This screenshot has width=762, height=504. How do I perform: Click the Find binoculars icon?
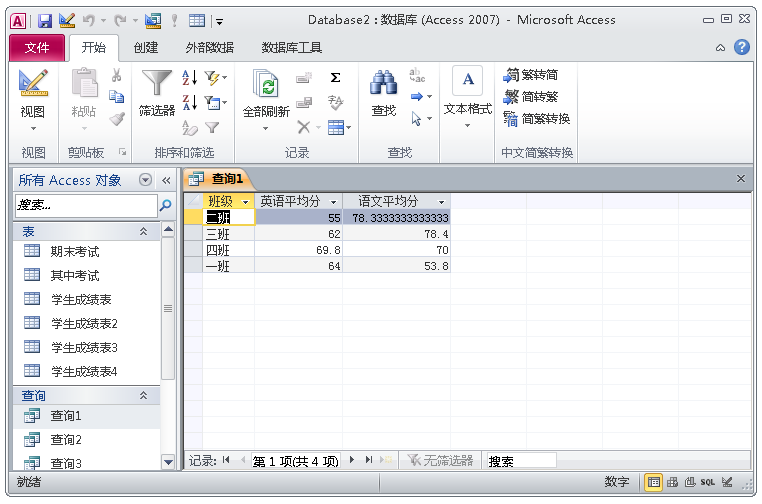[x=383, y=83]
